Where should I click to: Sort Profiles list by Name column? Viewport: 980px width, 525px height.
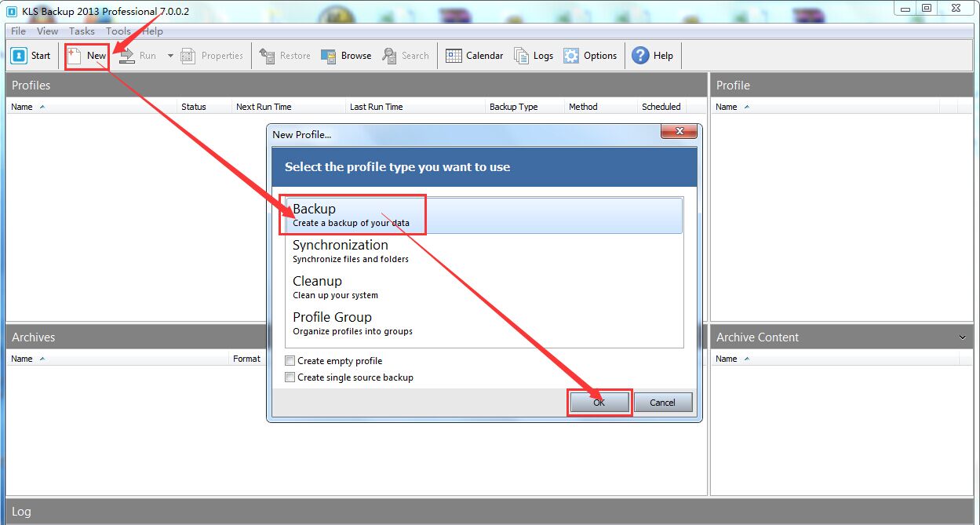(x=22, y=107)
